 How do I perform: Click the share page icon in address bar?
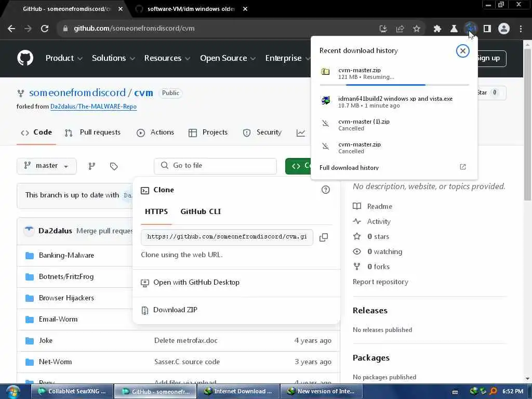[400, 29]
